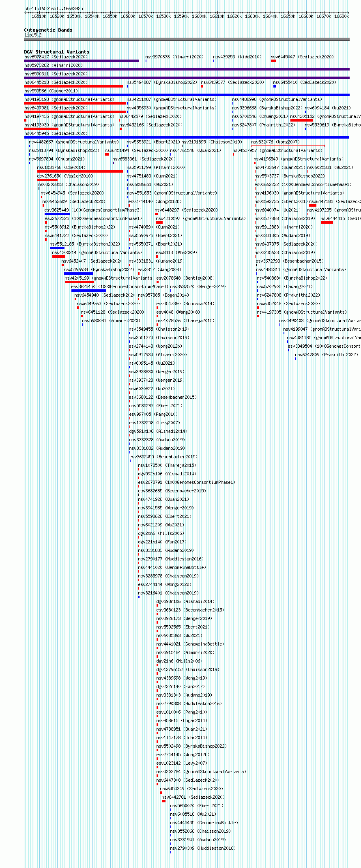Open nsv4193198 (gnomADStructuralVariants)
This screenshot has width=361, height=868.
[69, 100]
